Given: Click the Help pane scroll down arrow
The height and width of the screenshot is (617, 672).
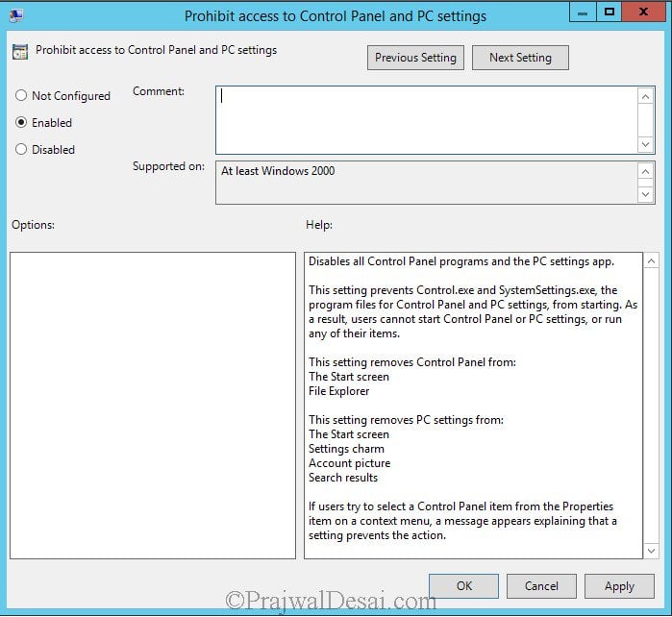Looking at the screenshot, I should [651, 551].
